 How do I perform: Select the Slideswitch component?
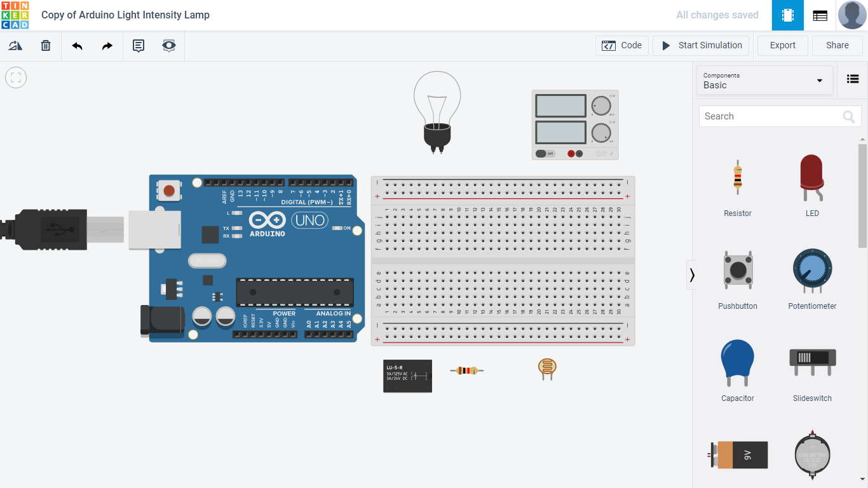tap(812, 370)
